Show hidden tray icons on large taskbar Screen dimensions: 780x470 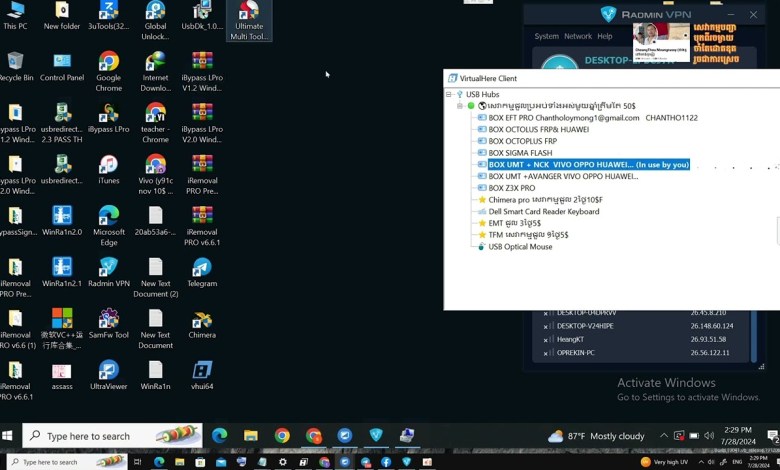[x=664, y=436]
